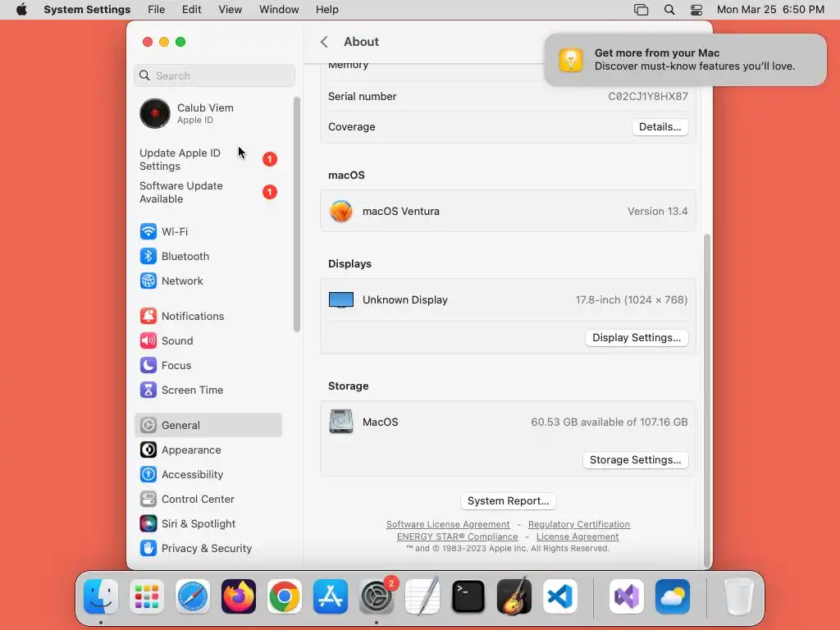The image size is (840, 630).
Task: Launch Safari from the Dock
Action: pyautogui.click(x=193, y=596)
